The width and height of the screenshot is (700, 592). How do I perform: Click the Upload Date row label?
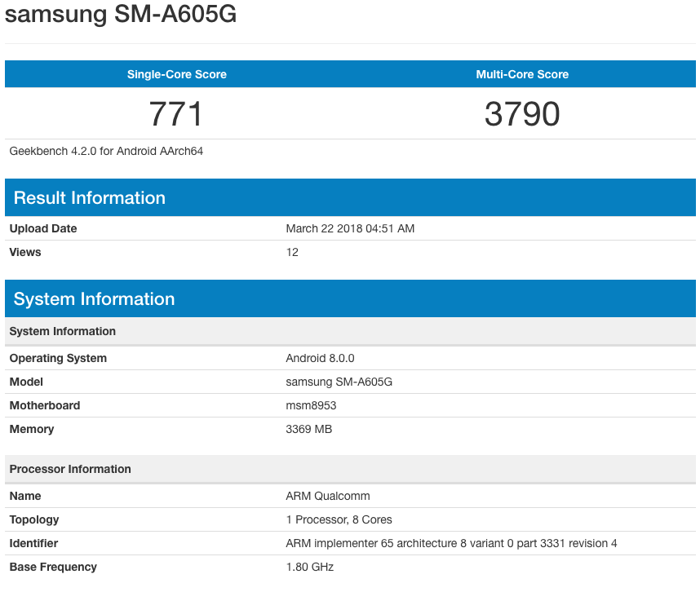[43, 228]
